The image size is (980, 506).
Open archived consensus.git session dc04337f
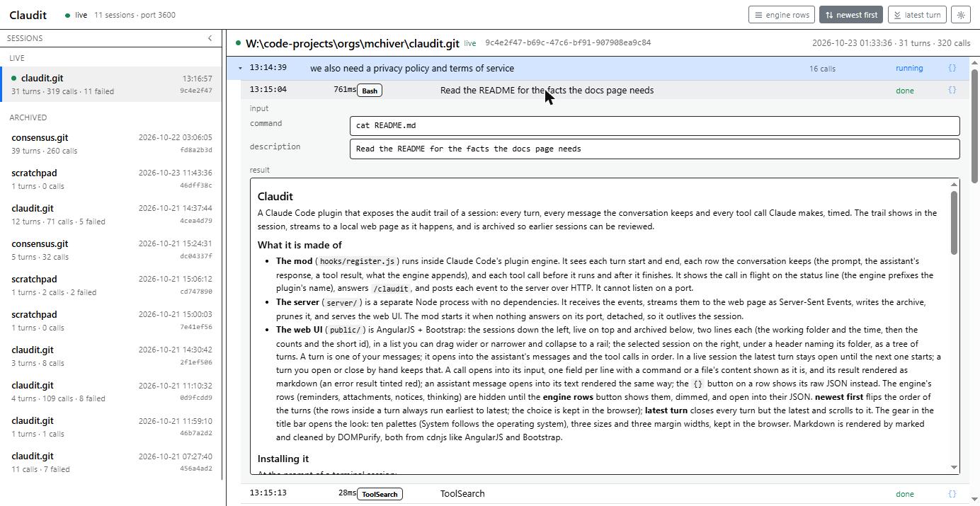coord(111,250)
